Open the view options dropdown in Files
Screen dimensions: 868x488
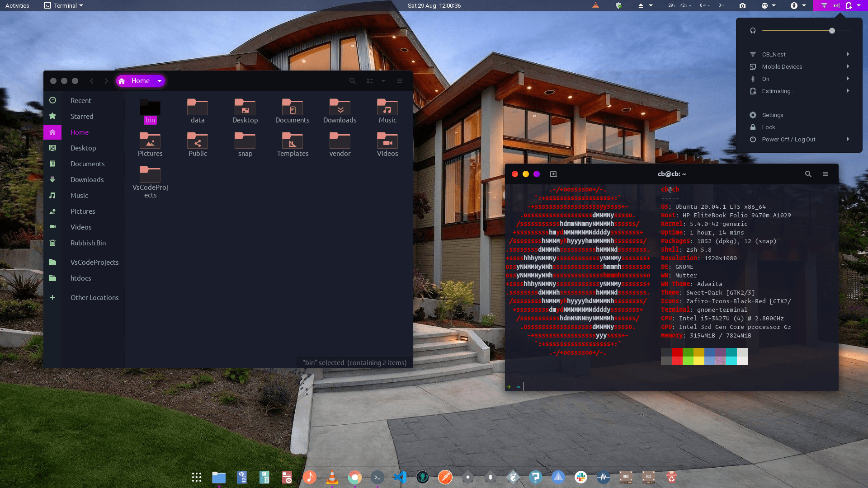pos(383,81)
